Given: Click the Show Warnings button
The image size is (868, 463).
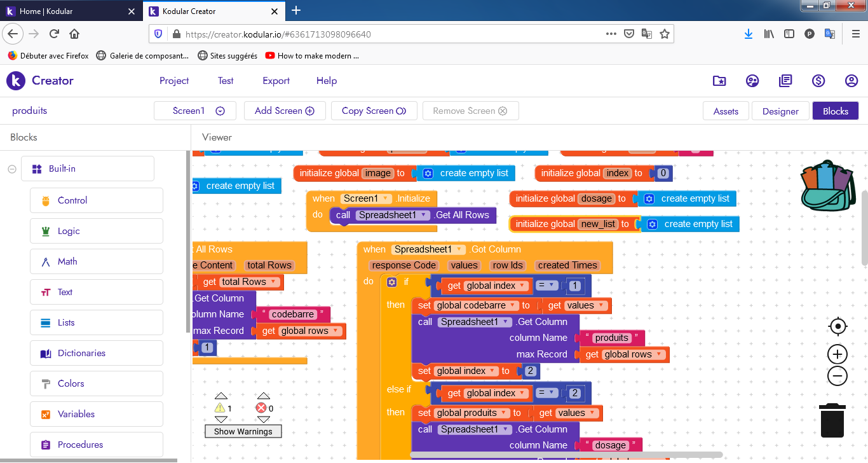Looking at the screenshot, I should coord(243,431).
